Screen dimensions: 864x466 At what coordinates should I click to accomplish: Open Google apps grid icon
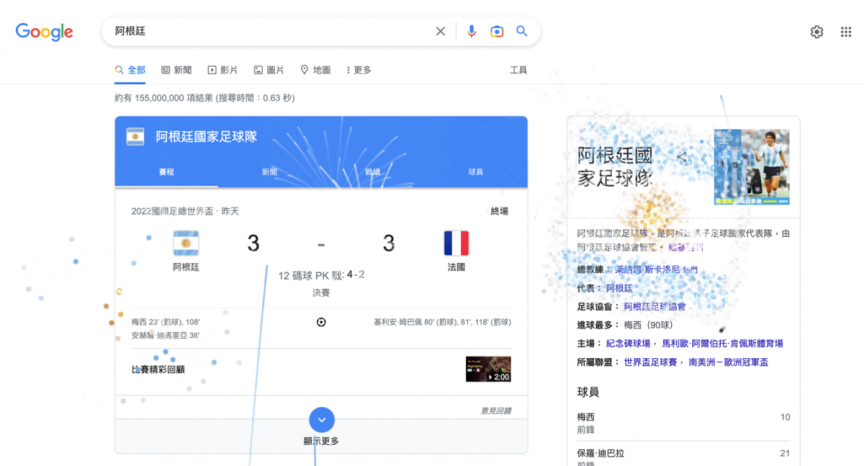[846, 32]
